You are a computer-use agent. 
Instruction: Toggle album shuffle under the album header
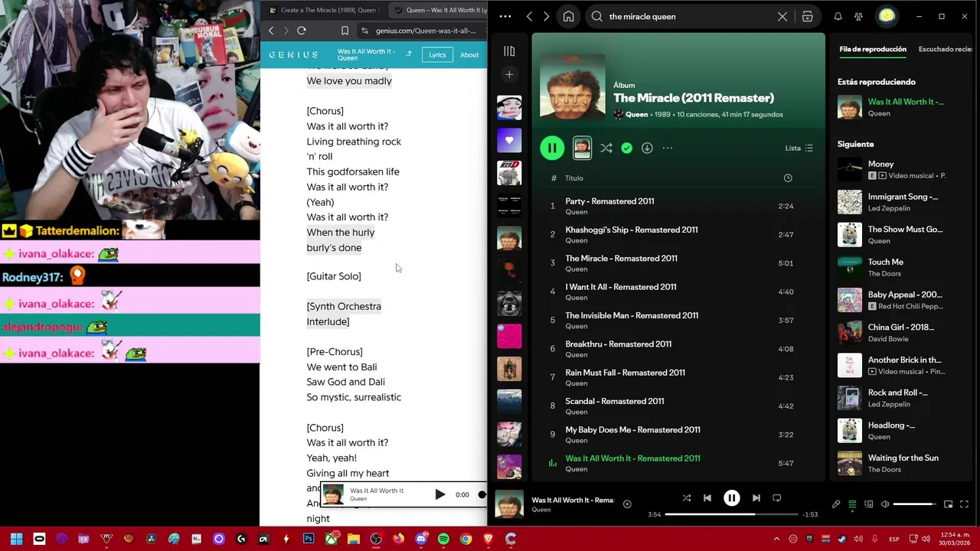[606, 148]
